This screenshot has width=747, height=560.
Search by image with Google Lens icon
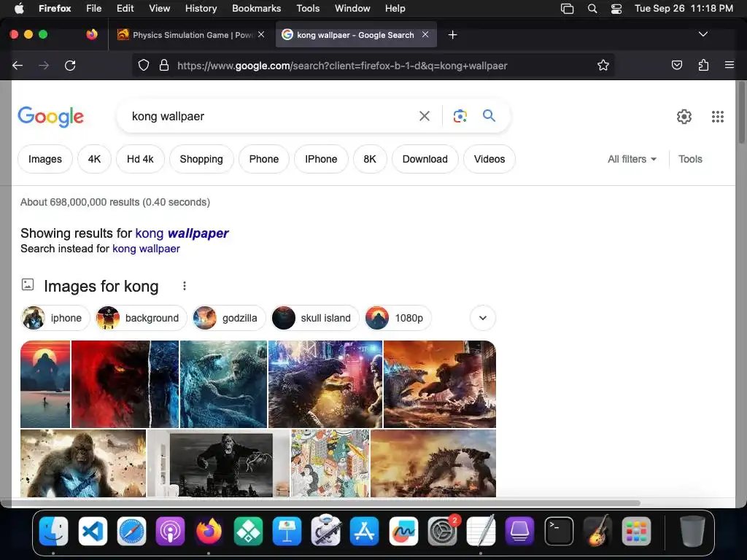[x=460, y=116]
